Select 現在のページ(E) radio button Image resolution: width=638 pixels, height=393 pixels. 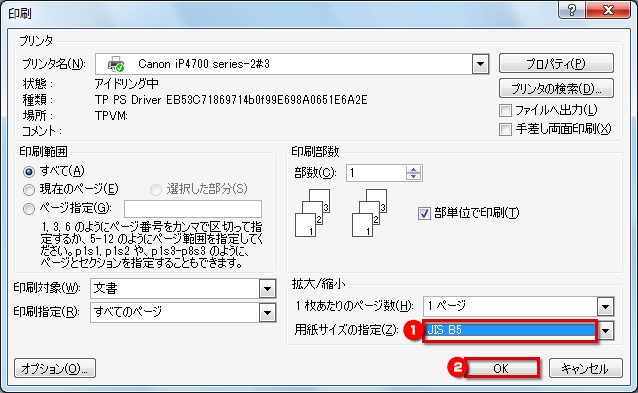click(29, 190)
